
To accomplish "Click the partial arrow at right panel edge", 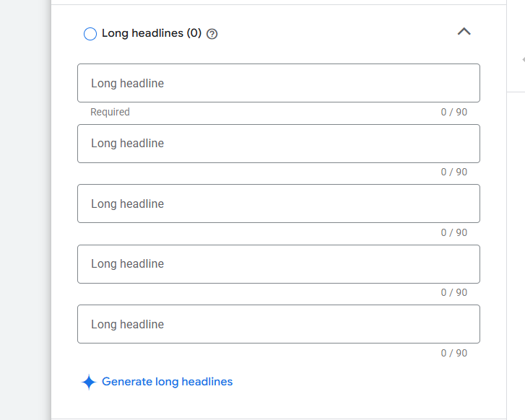I will pyautogui.click(x=521, y=60).
